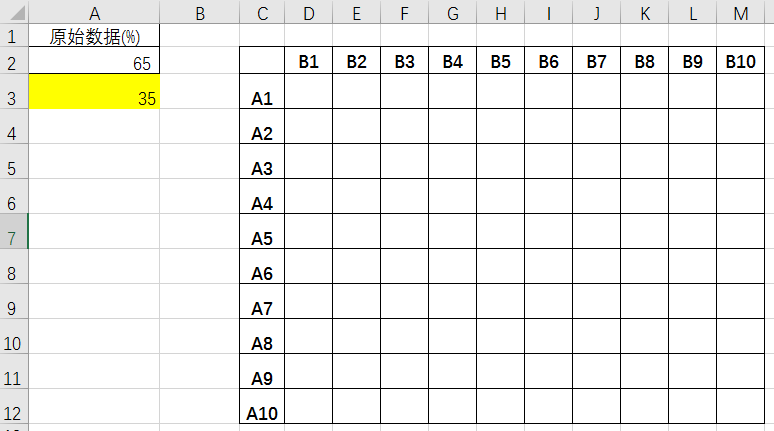Click the yellow cell containing 35
This screenshot has height=431, width=774.
click(x=94, y=91)
